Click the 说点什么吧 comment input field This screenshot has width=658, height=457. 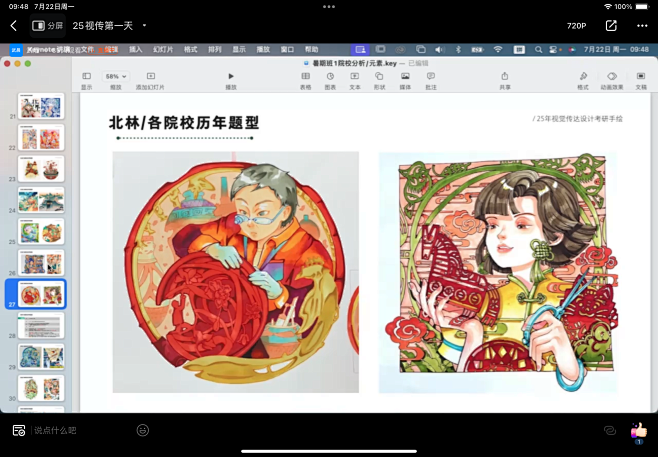tap(55, 430)
